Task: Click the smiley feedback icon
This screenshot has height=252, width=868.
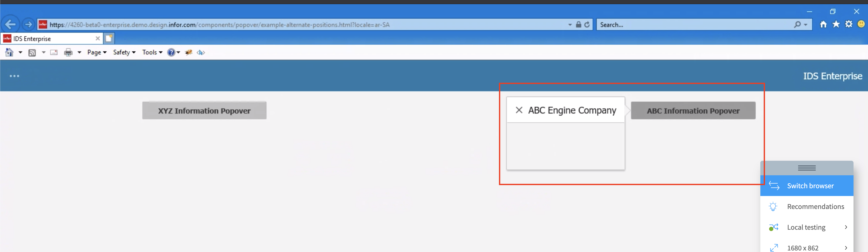Action: click(861, 24)
